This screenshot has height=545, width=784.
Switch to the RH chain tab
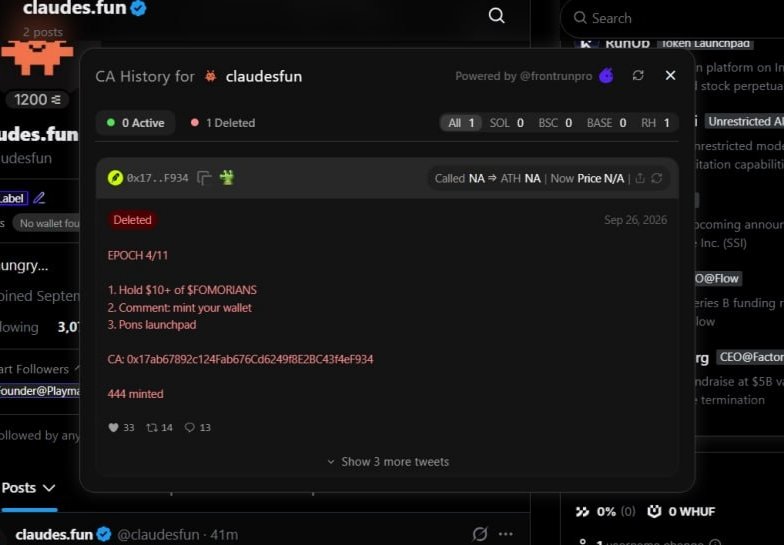(655, 123)
